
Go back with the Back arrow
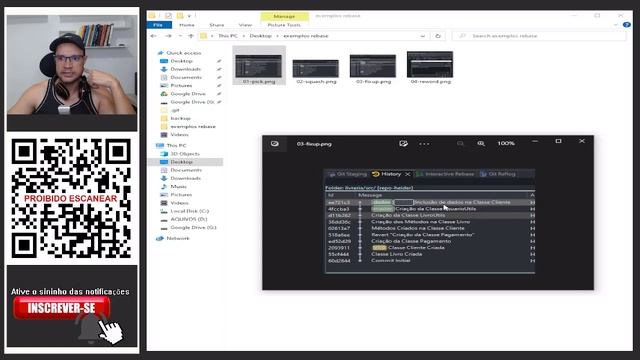[x=153, y=36]
